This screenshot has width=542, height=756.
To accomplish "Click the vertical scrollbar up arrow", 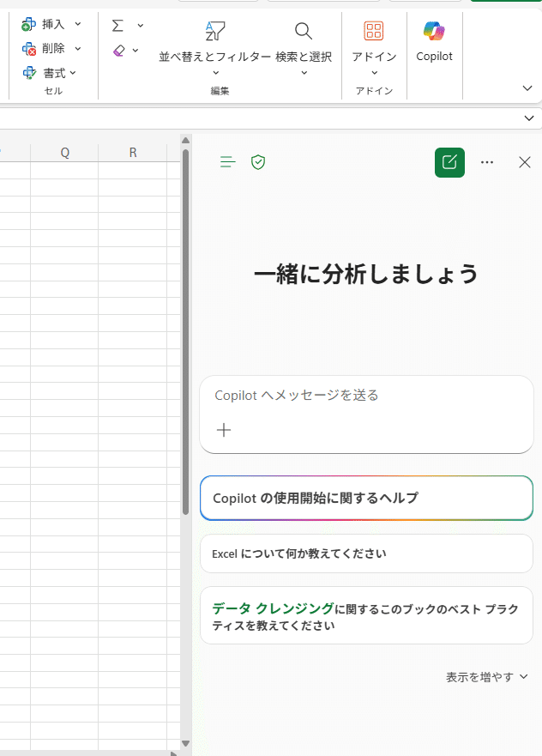I will (185, 141).
